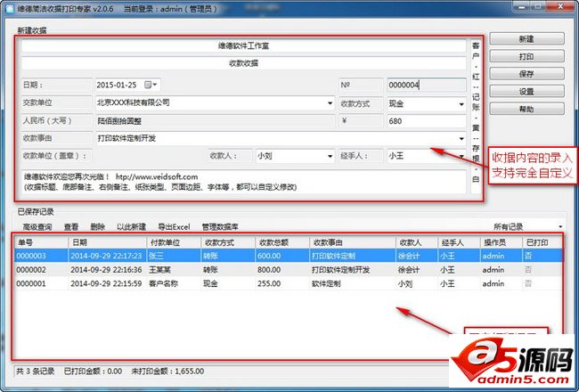Viewport: 579px width, 392px height.
Task: Expand the 经手人 小王 dropdown
Action: click(x=461, y=156)
